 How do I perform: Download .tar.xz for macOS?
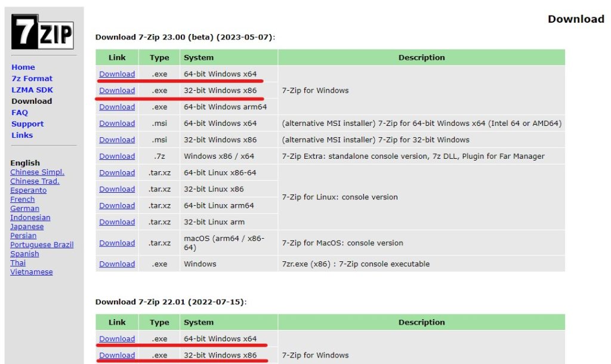click(117, 243)
